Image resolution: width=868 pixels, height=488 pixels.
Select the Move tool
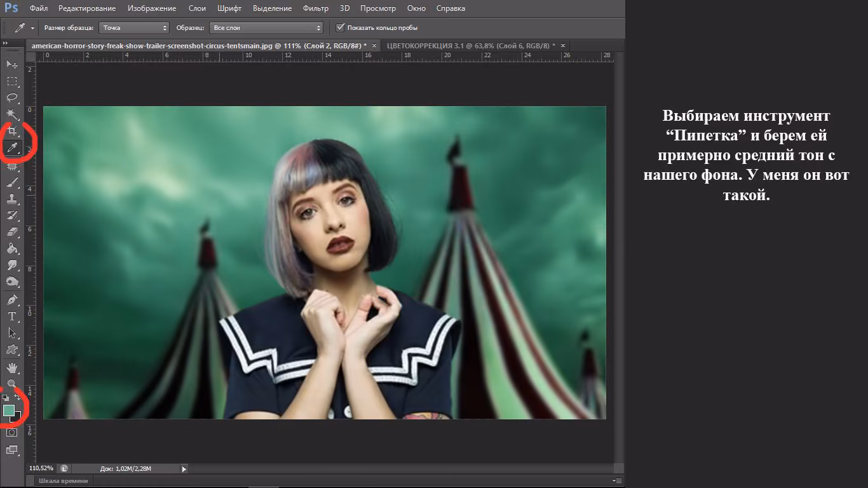pyautogui.click(x=12, y=64)
